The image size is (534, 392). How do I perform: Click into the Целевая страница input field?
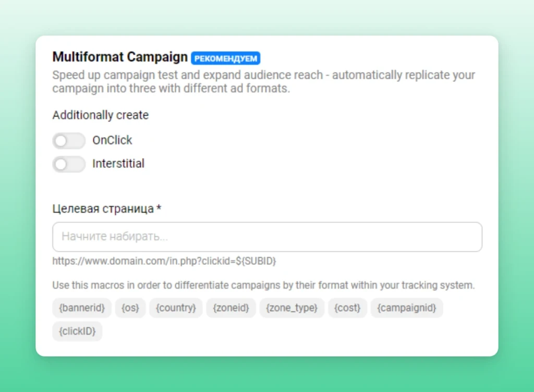(267, 237)
